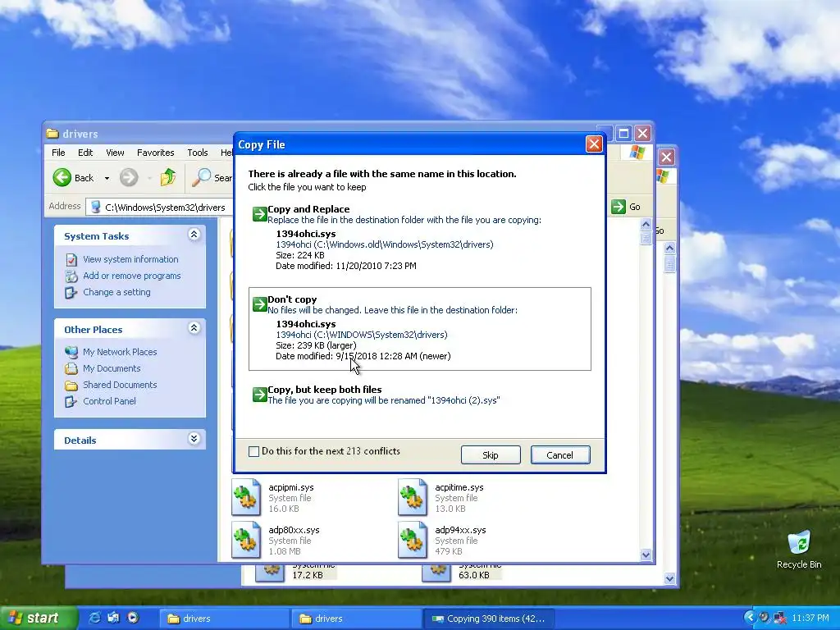The height and width of the screenshot is (630, 840).
Task: Open the View menu
Action: (x=115, y=153)
